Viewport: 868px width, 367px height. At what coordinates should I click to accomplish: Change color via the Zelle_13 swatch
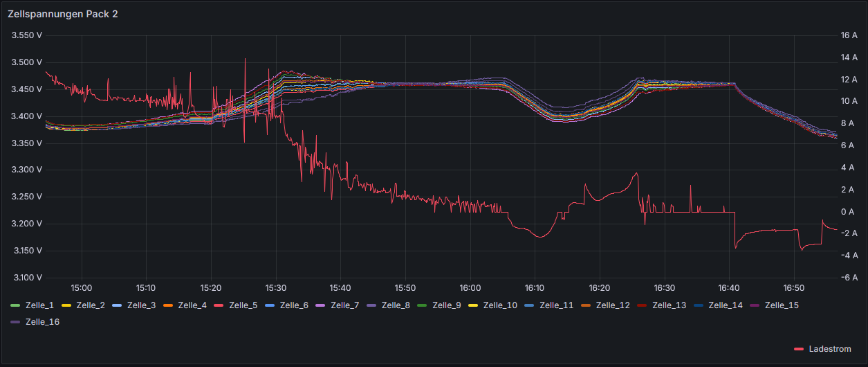642,305
